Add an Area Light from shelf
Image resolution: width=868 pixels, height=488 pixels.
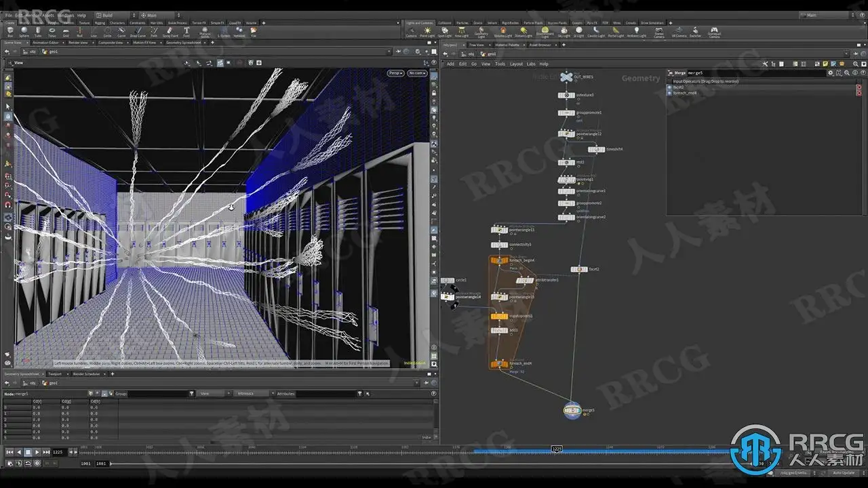click(461, 32)
